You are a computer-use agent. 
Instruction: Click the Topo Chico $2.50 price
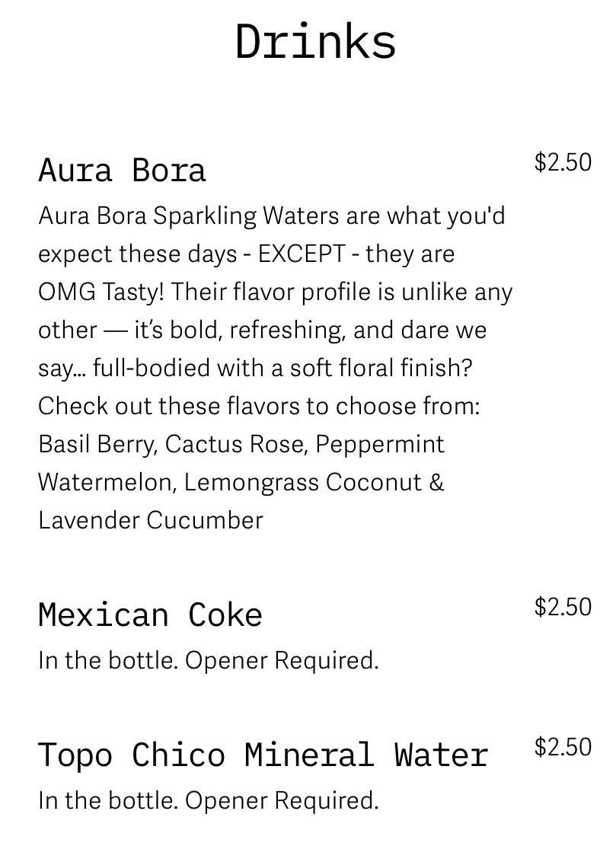click(563, 747)
